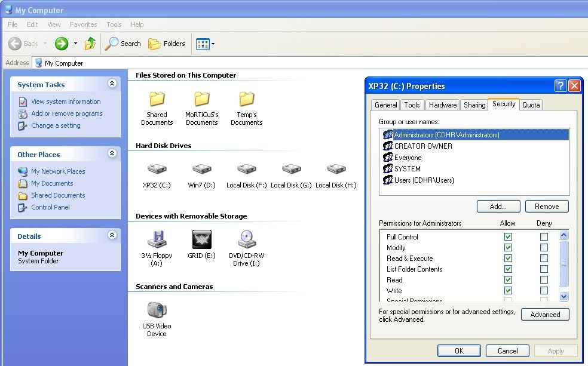Click Change a setting task
Screen dimensions: 588x366
click(56, 125)
